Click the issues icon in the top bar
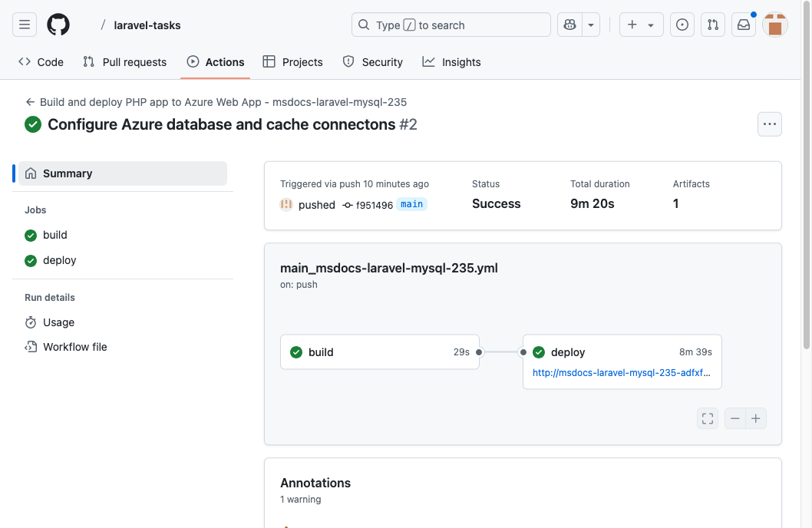The width and height of the screenshot is (812, 528). [x=682, y=24]
